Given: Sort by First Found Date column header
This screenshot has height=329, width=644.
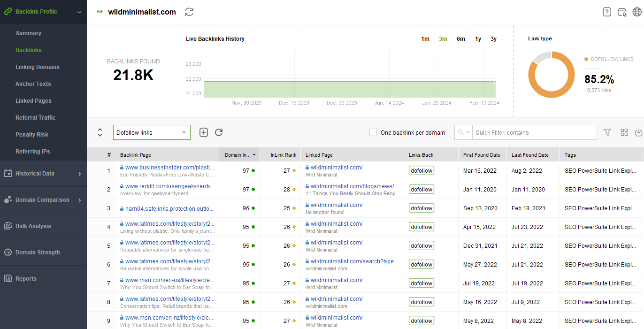Looking at the screenshot, I should (482, 155).
